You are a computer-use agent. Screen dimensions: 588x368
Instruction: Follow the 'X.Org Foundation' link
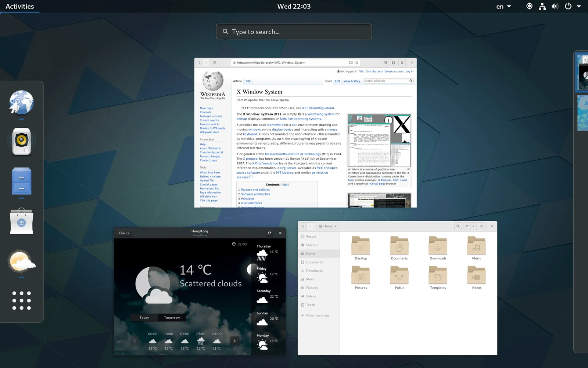tap(265, 163)
